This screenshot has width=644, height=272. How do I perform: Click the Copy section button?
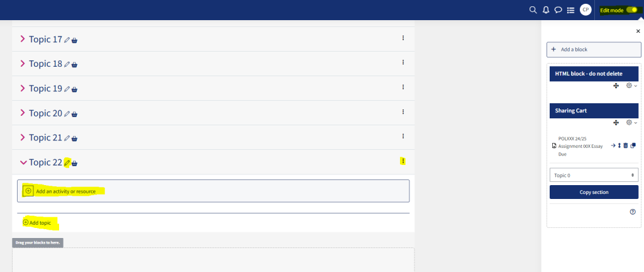[x=594, y=192]
